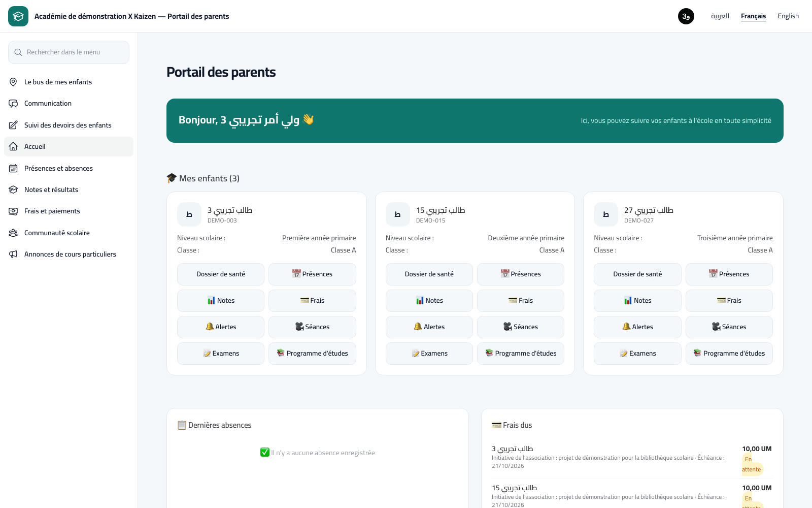Viewport: 812px width, 508px height.
Task: Open the user avatar in the header
Action: click(686, 16)
